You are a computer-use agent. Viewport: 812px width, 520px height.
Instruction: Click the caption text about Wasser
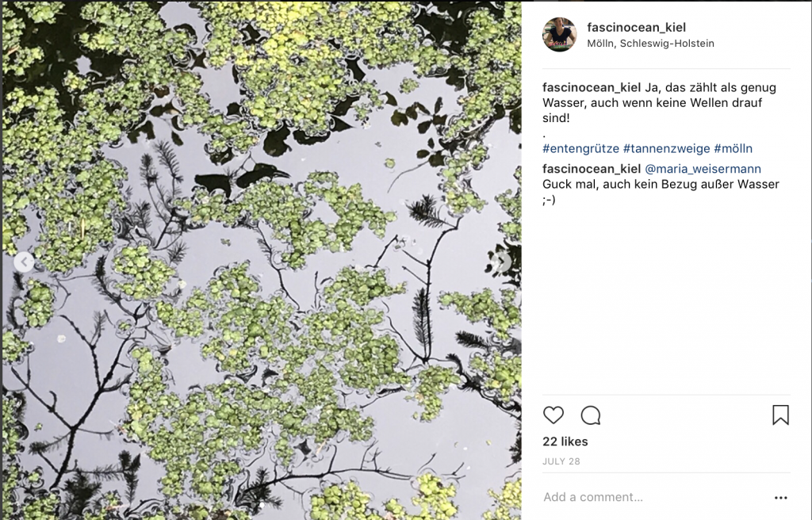click(x=659, y=102)
